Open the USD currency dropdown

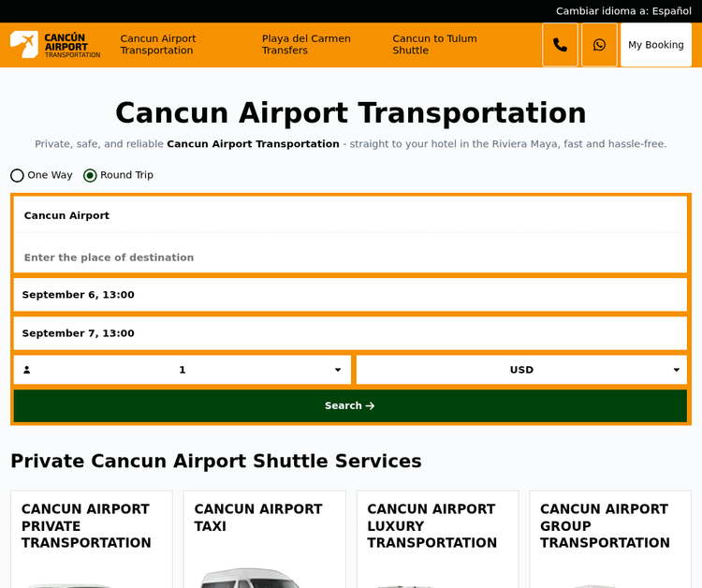point(521,370)
